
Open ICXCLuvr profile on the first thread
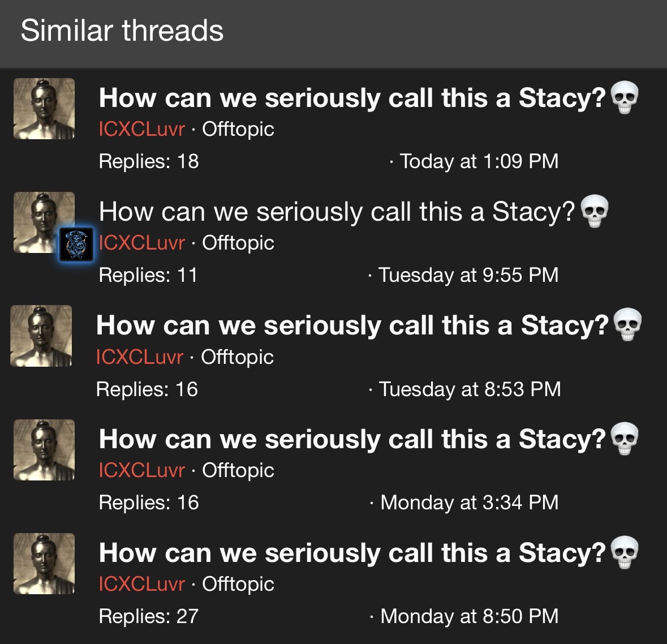pyautogui.click(x=141, y=129)
